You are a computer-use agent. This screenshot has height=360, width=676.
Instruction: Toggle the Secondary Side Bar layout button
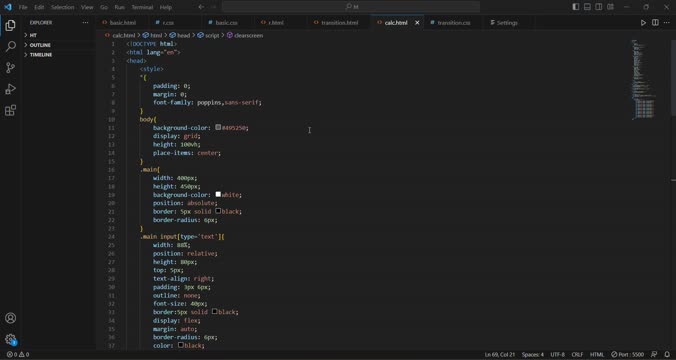click(599, 7)
